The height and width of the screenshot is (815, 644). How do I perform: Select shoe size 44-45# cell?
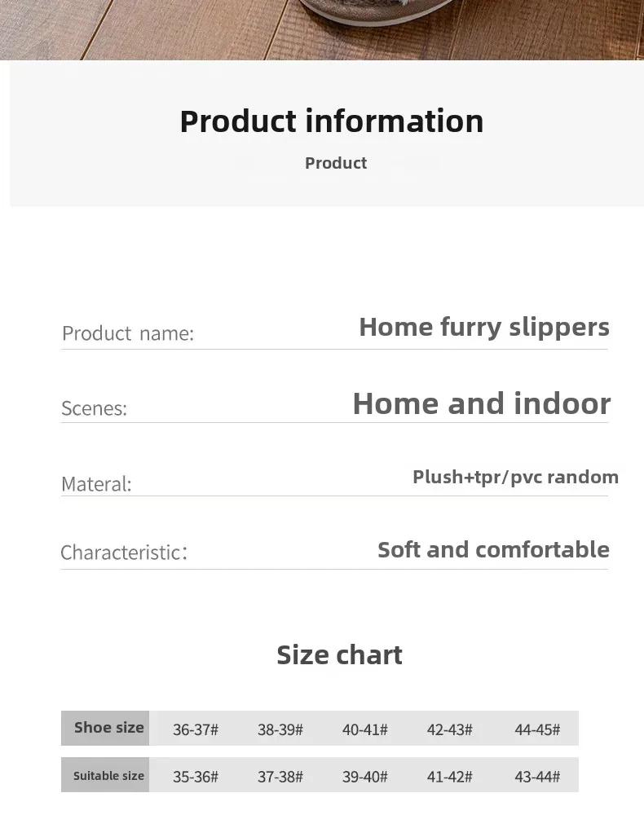click(537, 729)
